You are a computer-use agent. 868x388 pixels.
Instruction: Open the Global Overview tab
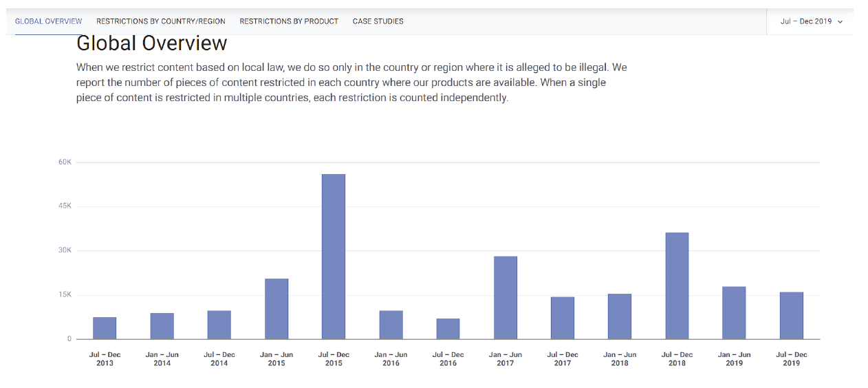(x=48, y=21)
